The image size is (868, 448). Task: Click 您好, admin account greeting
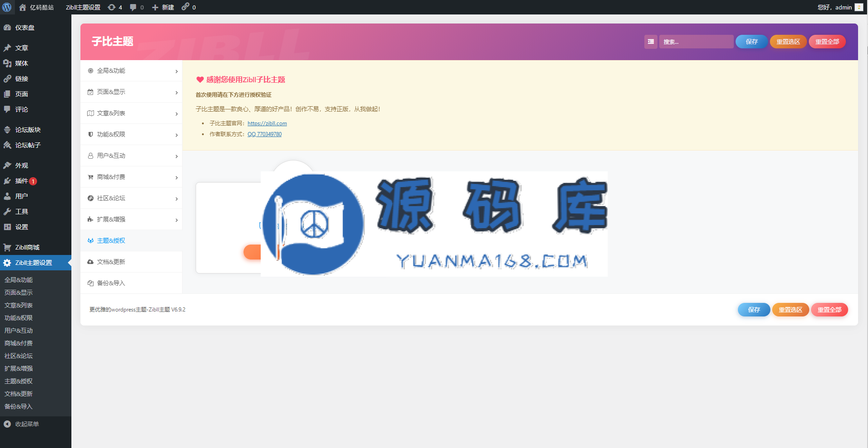835,7
